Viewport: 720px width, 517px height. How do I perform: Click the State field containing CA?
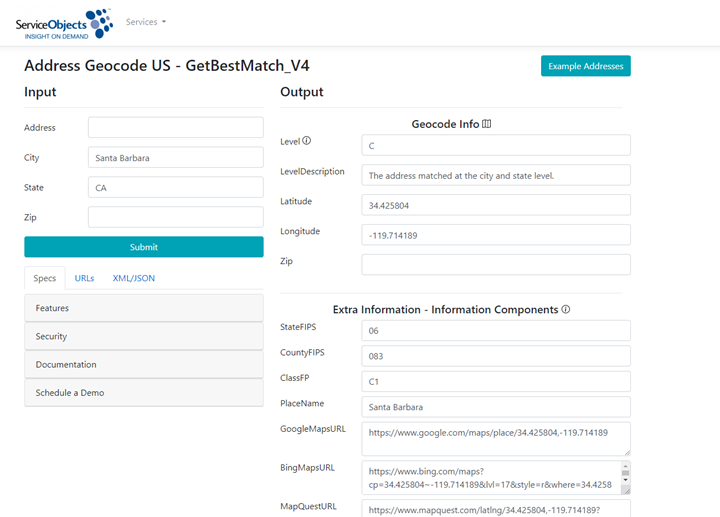pos(176,187)
